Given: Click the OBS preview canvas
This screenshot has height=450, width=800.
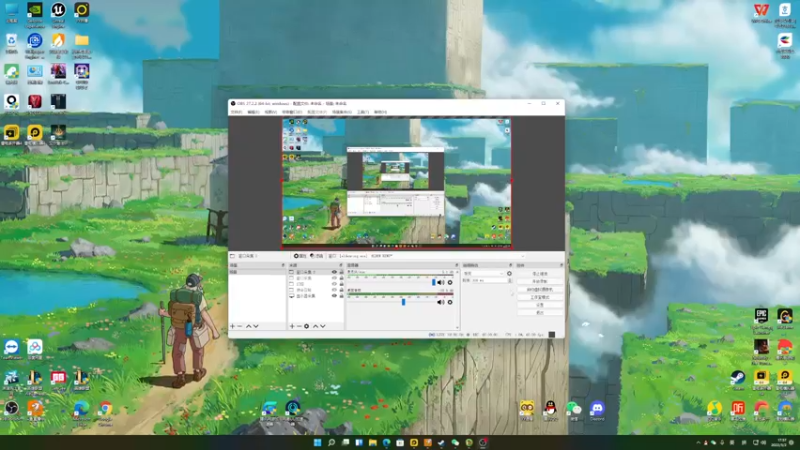Looking at the screenshot, I should [397, 183].
